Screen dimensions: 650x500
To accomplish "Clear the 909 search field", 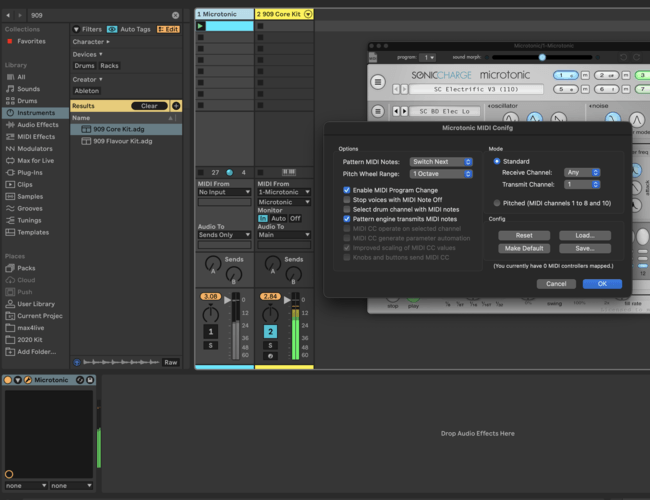I will (175, 15).
